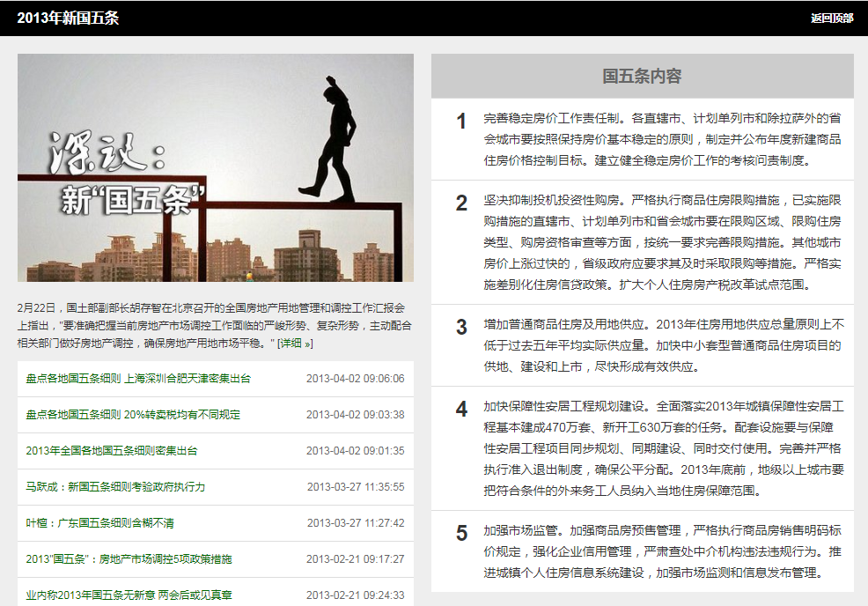
Task: Open article 2013年全国各地国五条细则密集出台
Action: point(112,451)
